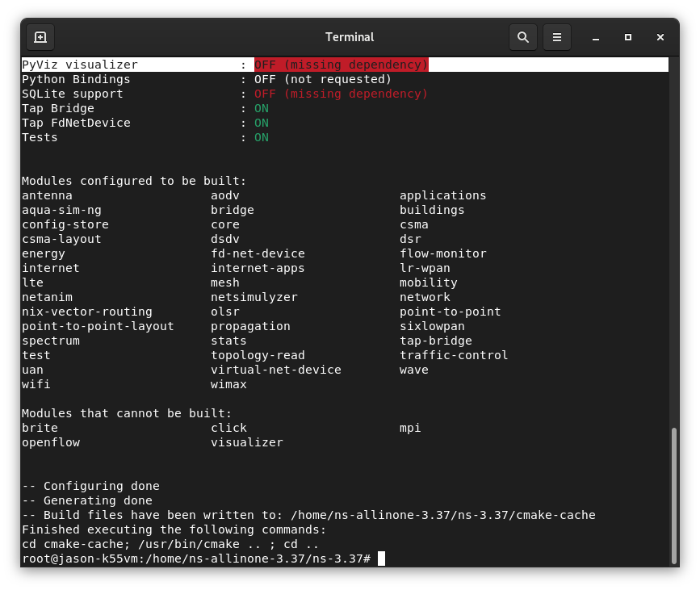Image resolution: width=700 pixels, height=590 pixels.
Task: Click the olsr module name
Action: [x=225, y=312]
